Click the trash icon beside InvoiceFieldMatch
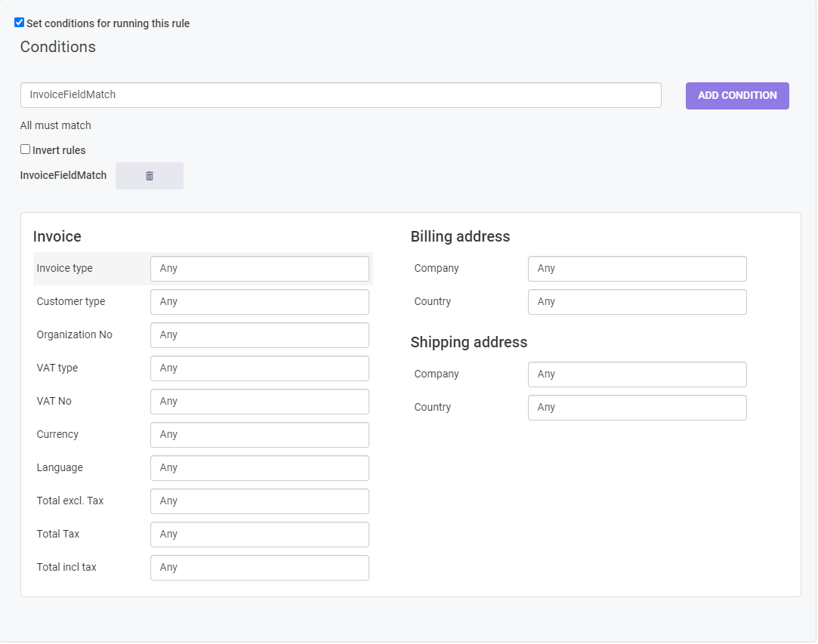818x644 pixels. click(149, 176)
